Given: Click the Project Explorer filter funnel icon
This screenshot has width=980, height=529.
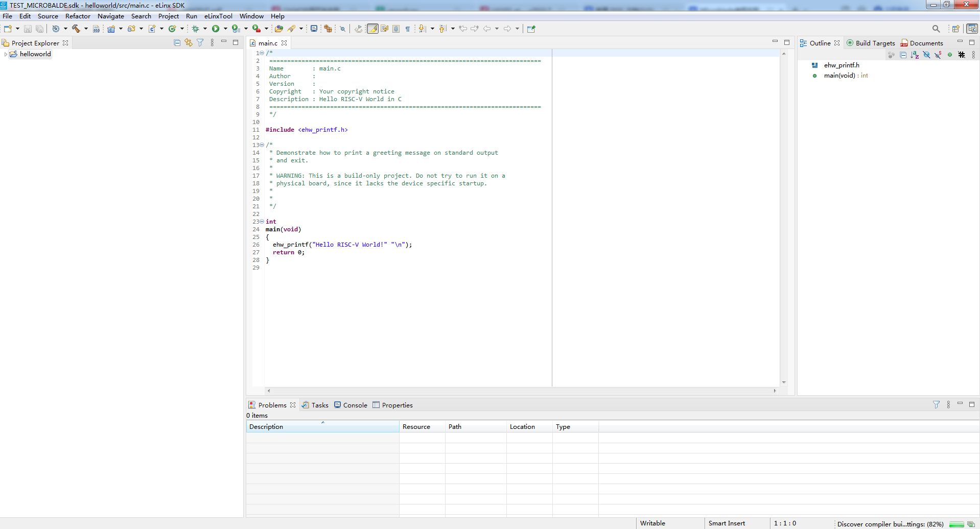Looking at the screenshot, I should click(200, 43).
